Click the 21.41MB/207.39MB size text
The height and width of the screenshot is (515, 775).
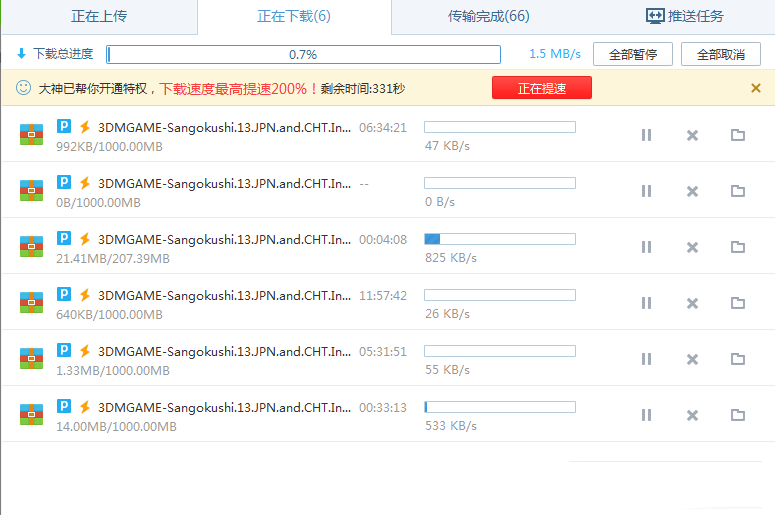pos(113,258)
